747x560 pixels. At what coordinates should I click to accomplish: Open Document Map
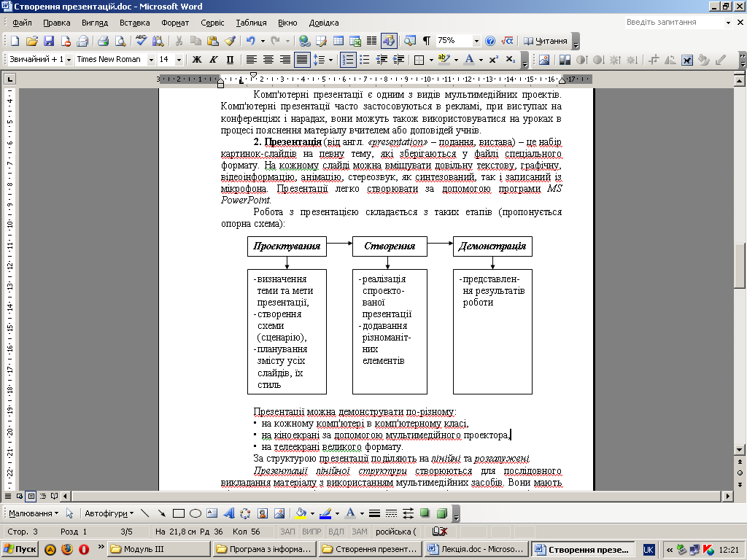[410, 41]
